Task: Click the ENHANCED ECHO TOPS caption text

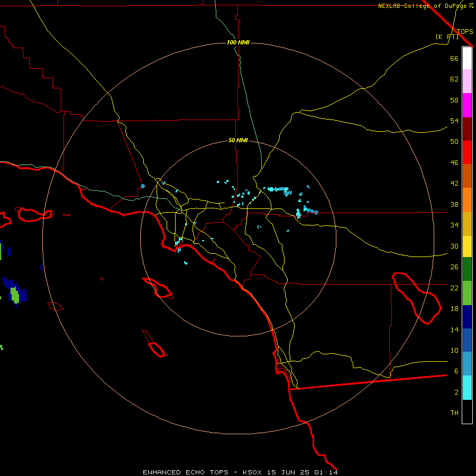Action: [186, 472]
